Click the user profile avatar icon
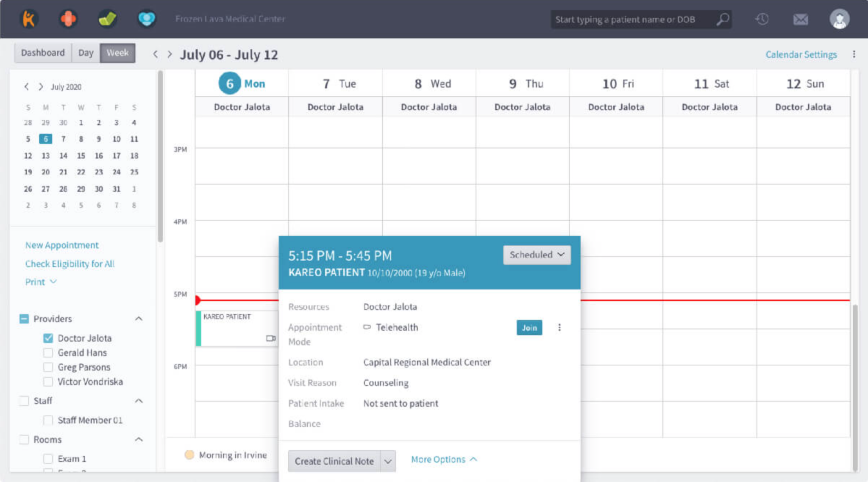The height and width of the screenshot is (482, 868). pos(839,19)
